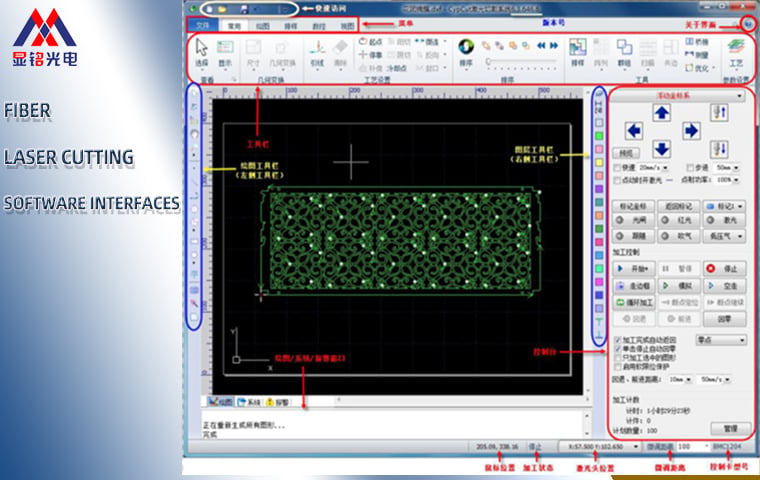Click the 测量 measure tool

(x=697, y=55)
